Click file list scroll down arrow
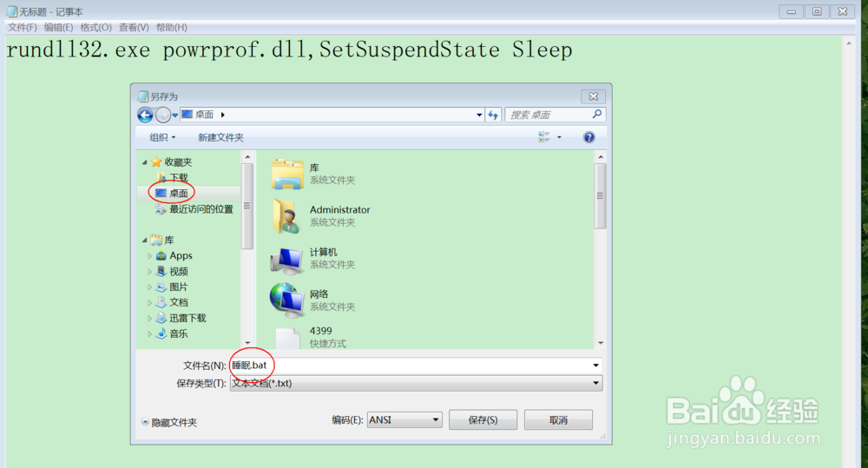868x468 pixels. 600,343
